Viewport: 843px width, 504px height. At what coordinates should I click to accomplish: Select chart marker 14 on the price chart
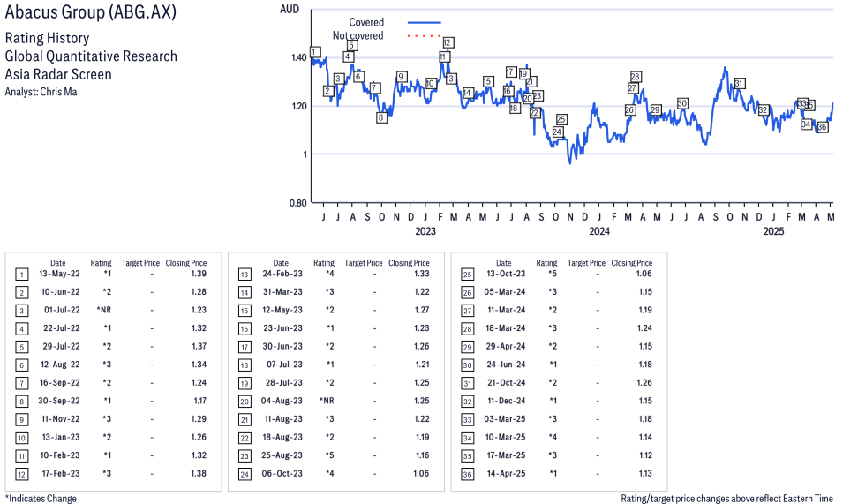(x=468, y=93)
